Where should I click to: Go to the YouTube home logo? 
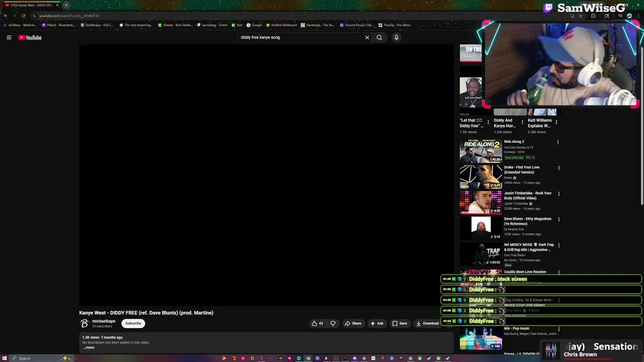[30, 37]
